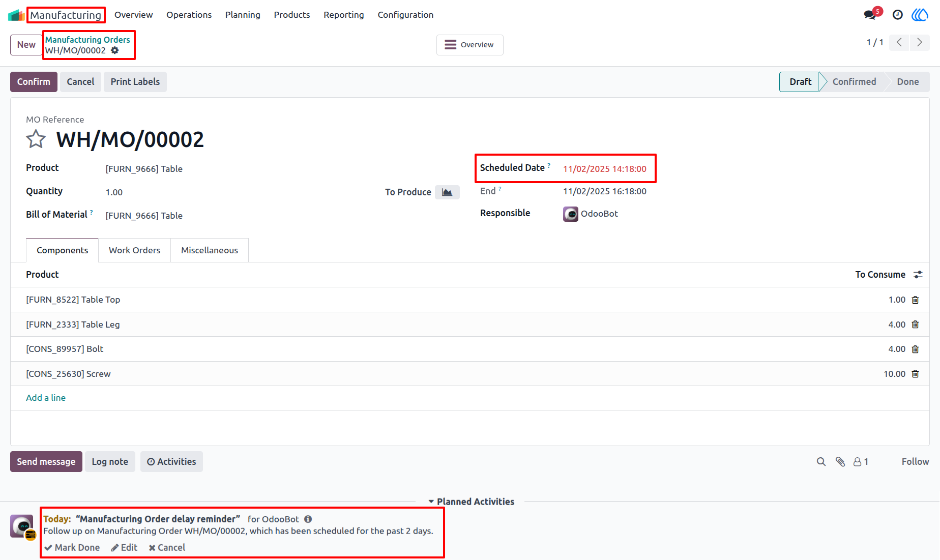Go to next record arrow
Screen dimensions: 940x560
(x=920, y=42)
